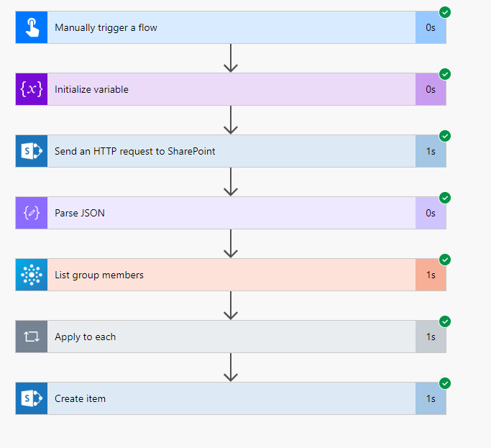Click the Create item SharePoint icon
The image size is (491, 448).
[x=32, y=398]
